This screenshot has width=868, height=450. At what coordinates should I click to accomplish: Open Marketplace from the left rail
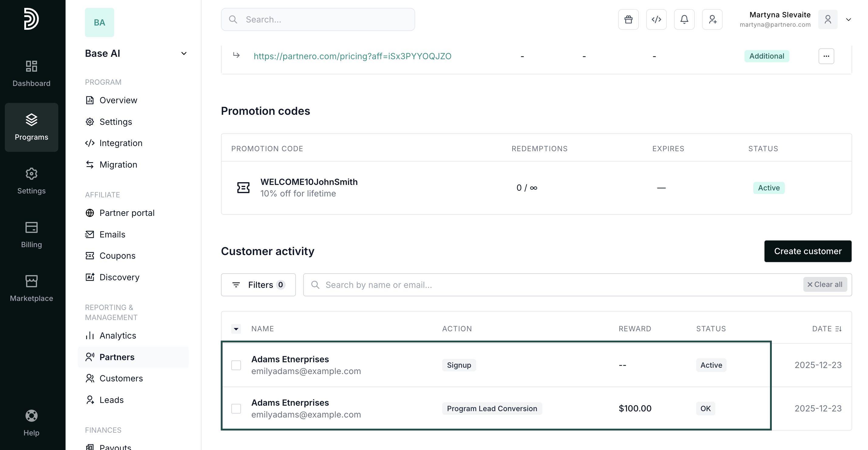[31, 288]
